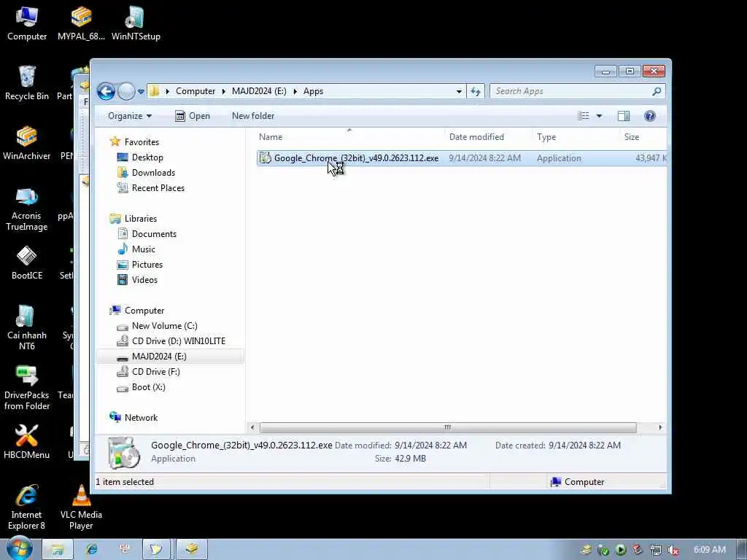
Task: Select Libraries in navigation pane
Action: click(140, 219)
